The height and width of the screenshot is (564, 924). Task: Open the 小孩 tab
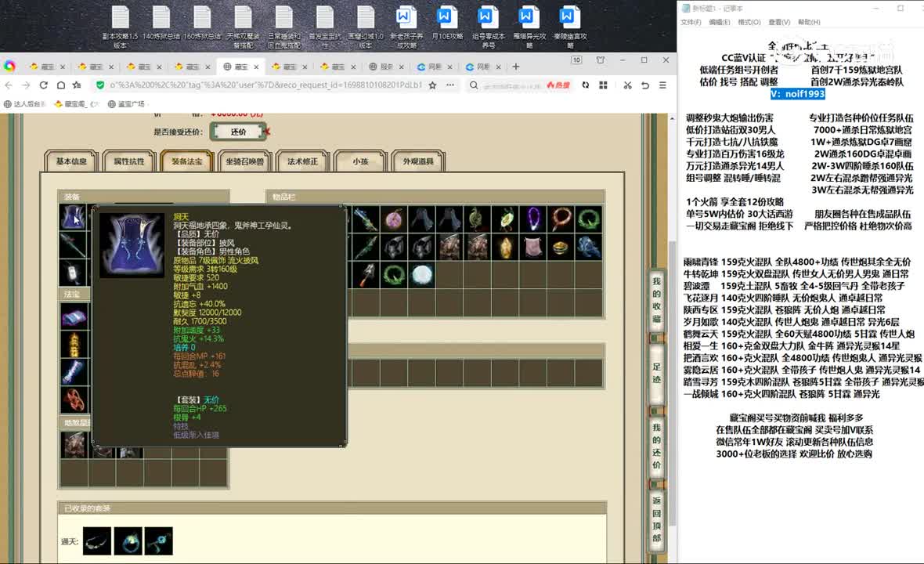pos(360,161)
